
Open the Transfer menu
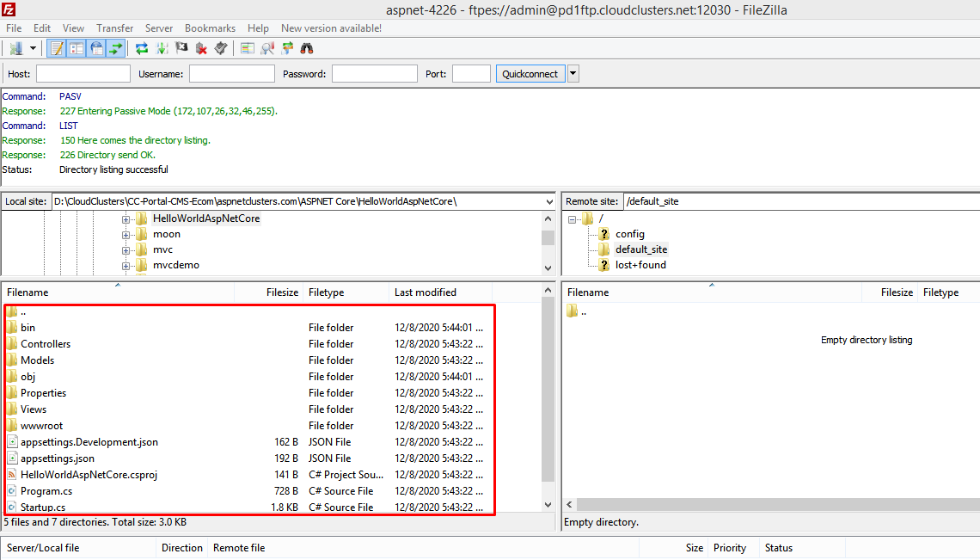point(114,28)
